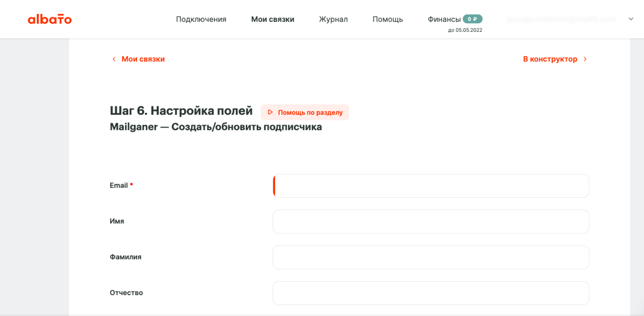Viewport: 644px width, 316px height.
Task: Open В конструктор link
Action: pyautogui.click(x=550, y=59)
